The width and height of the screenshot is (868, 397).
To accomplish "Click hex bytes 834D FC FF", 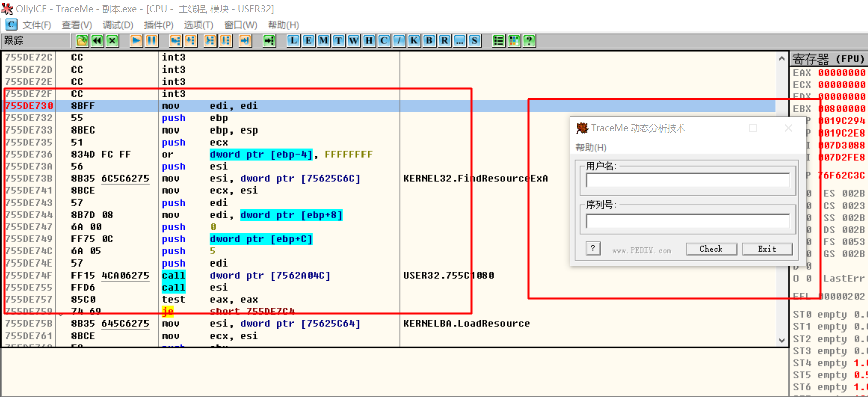I will pos(101,154).
